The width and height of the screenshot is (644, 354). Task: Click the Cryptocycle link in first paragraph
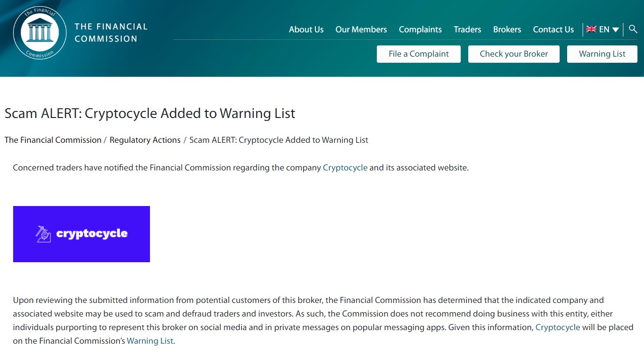tap(345, 168)
